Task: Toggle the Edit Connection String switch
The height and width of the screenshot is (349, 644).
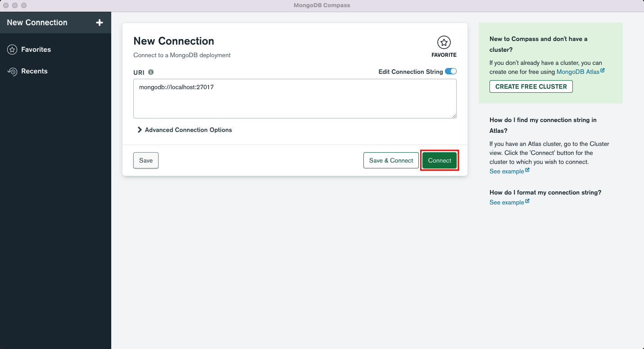Action: pos(451,72)
